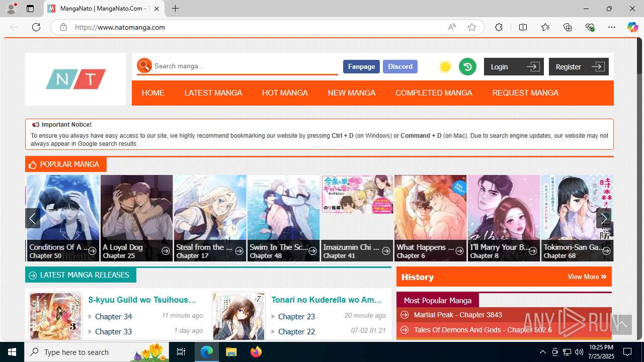644x362 pixels.
Task: Click the Login button
Action: pyautogui.click(x=514, y=66)
